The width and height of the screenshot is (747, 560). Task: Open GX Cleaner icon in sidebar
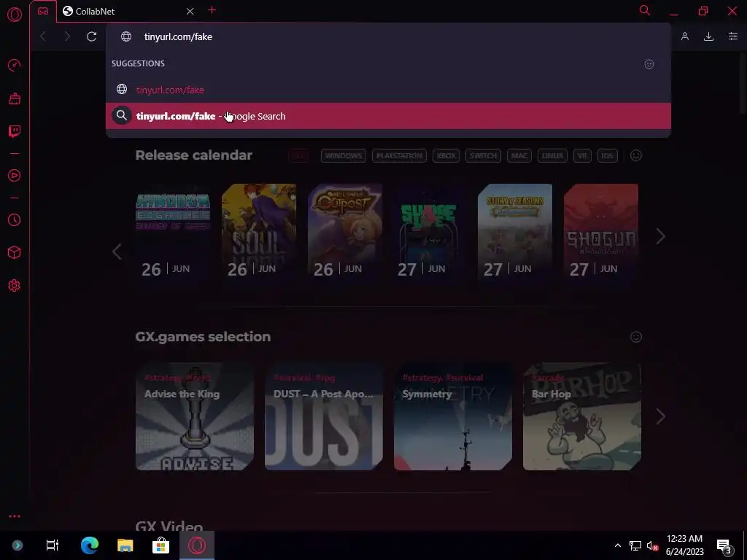(x=15, y=98)
